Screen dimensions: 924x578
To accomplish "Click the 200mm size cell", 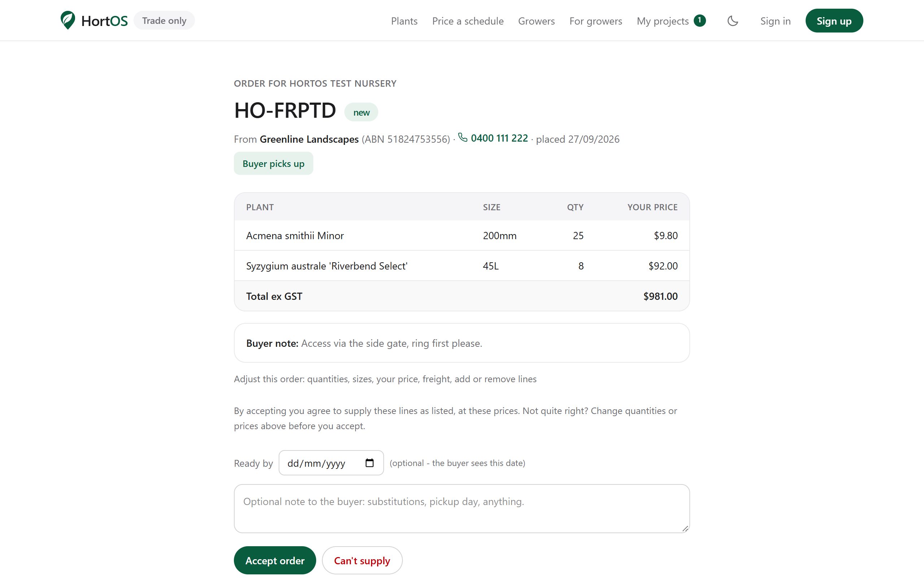I will (500, 236).
